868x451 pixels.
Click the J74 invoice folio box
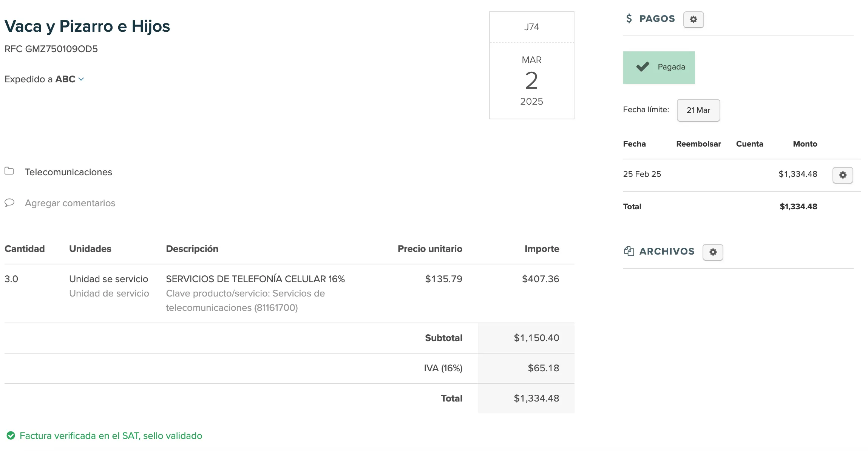point(531,27)
